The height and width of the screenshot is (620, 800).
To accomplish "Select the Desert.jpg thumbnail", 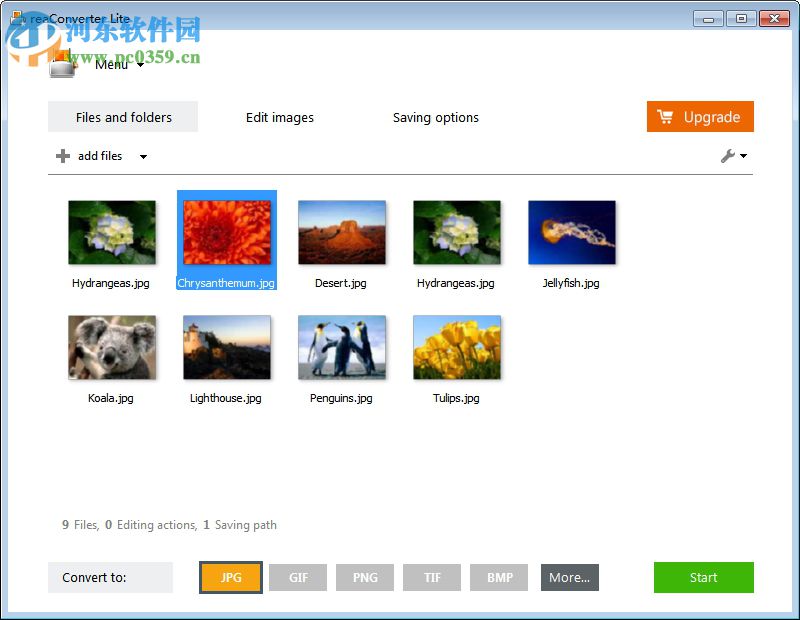I will click(x=341, y=232).
